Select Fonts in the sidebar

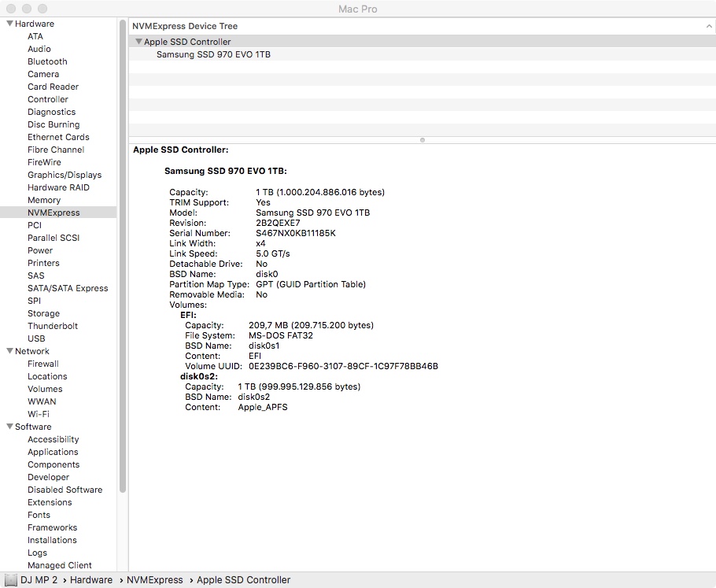39,515
